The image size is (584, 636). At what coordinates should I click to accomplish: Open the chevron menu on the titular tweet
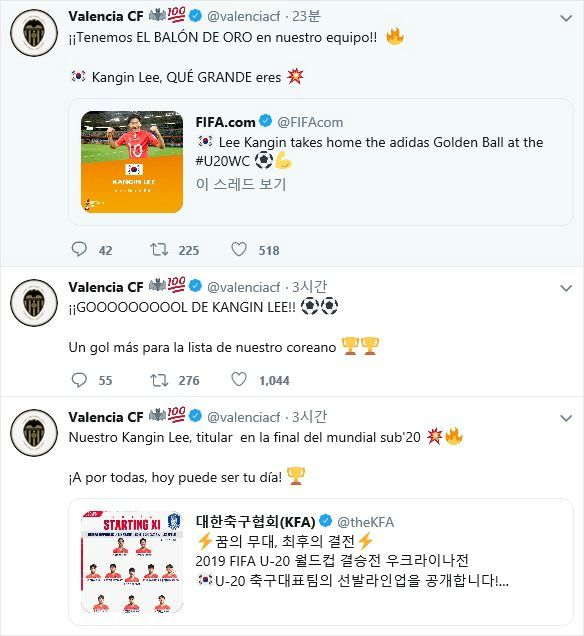coord(566,418)
